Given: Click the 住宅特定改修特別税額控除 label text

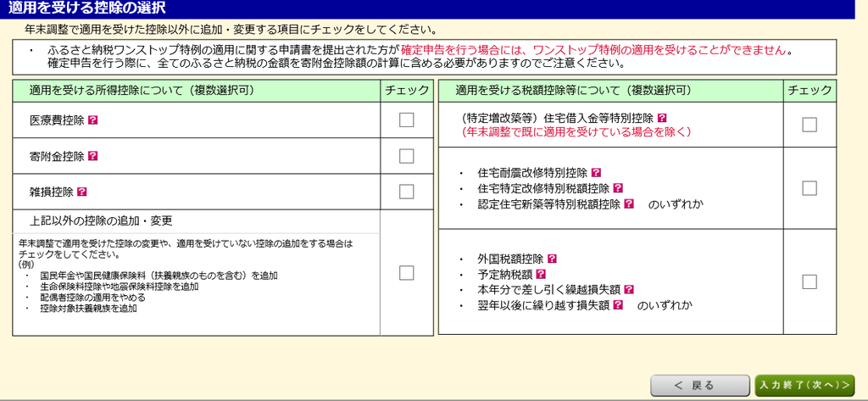Looking at the screenshot, I should point(543,188).
